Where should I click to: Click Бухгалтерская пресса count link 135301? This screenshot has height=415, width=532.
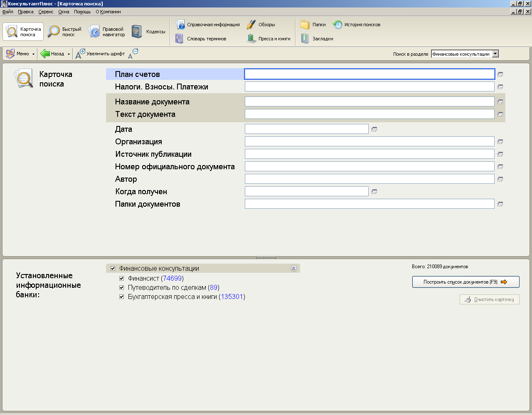(232, 297)
